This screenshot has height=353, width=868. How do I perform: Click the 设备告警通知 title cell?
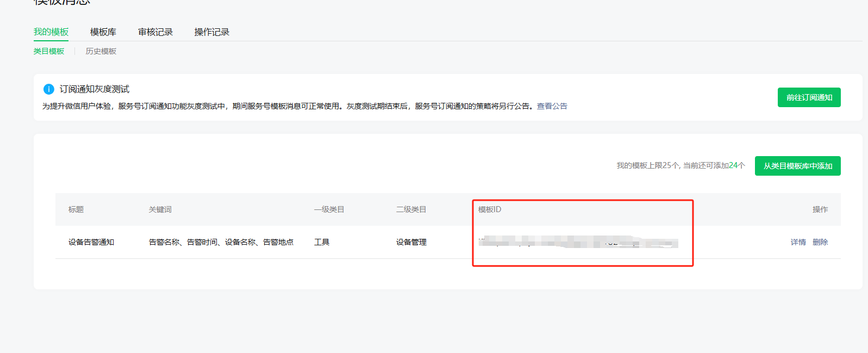91,242
